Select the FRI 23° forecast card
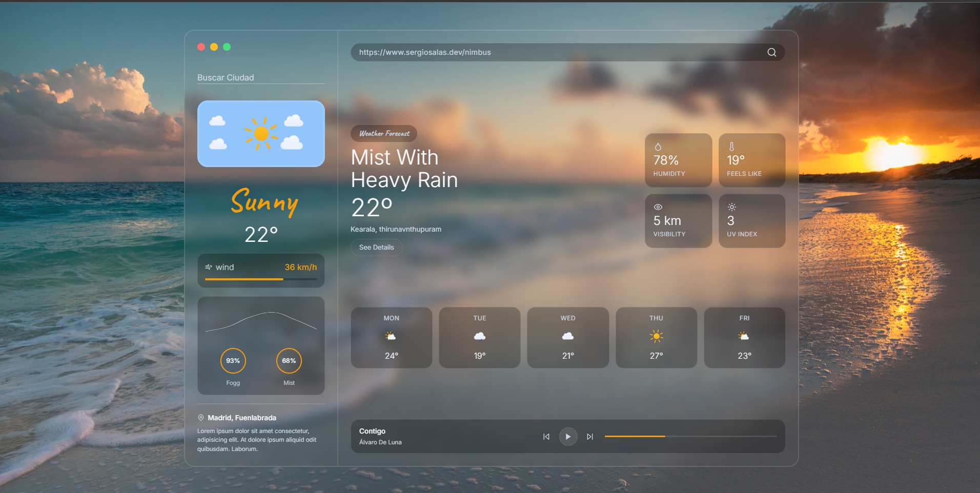 tap(745, 338)
